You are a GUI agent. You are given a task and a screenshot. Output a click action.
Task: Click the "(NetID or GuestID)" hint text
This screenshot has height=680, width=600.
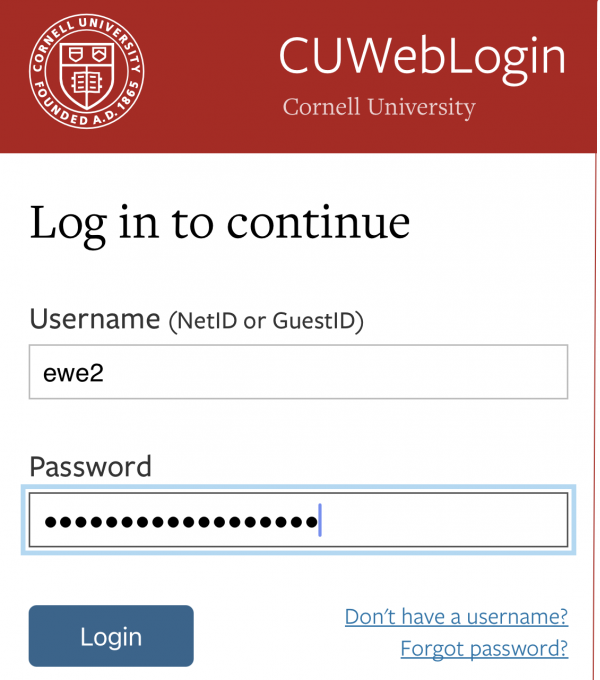266,322
